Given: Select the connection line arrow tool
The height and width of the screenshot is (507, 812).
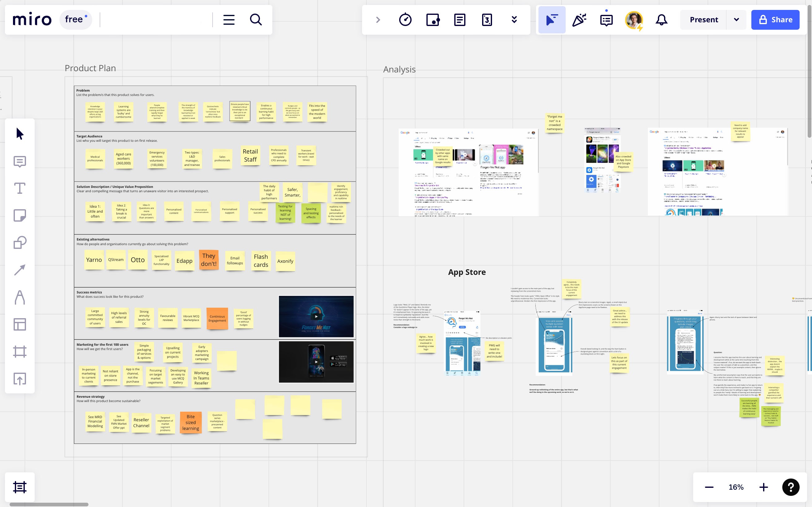Looking at the screenshot, I should click(x=20, y=270).
